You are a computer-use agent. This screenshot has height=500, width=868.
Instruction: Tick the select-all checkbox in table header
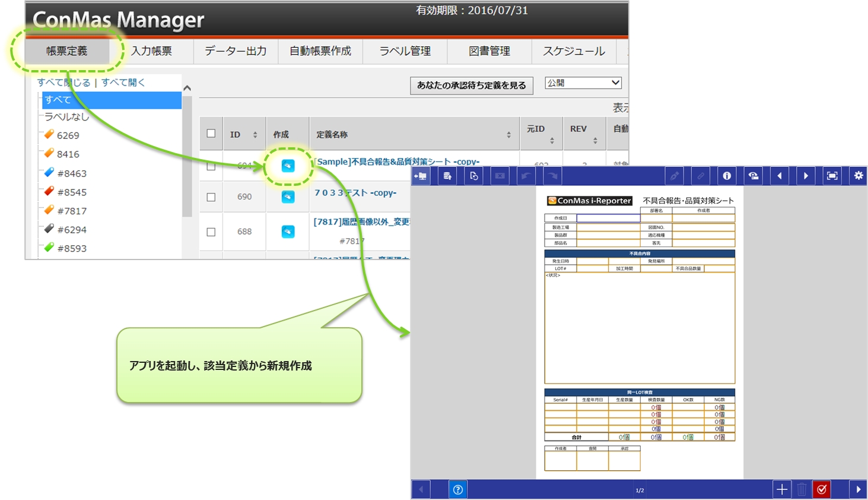211,134
